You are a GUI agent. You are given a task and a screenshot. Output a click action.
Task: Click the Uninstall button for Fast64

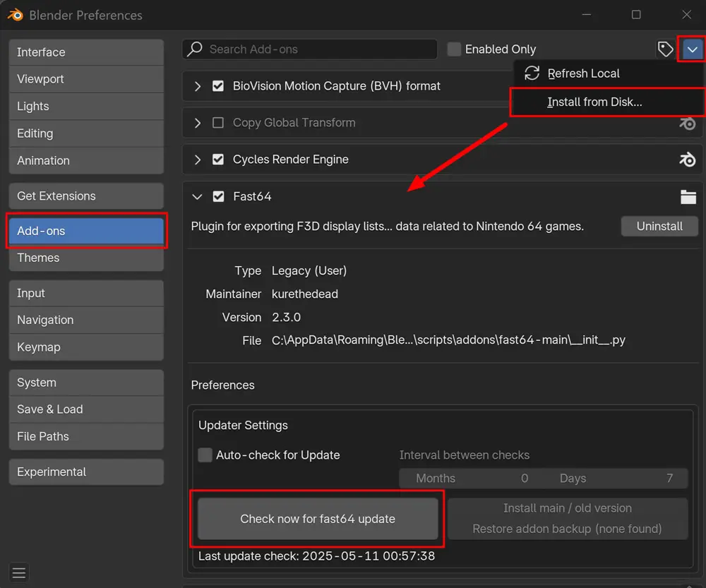click(x=659, y=226)
